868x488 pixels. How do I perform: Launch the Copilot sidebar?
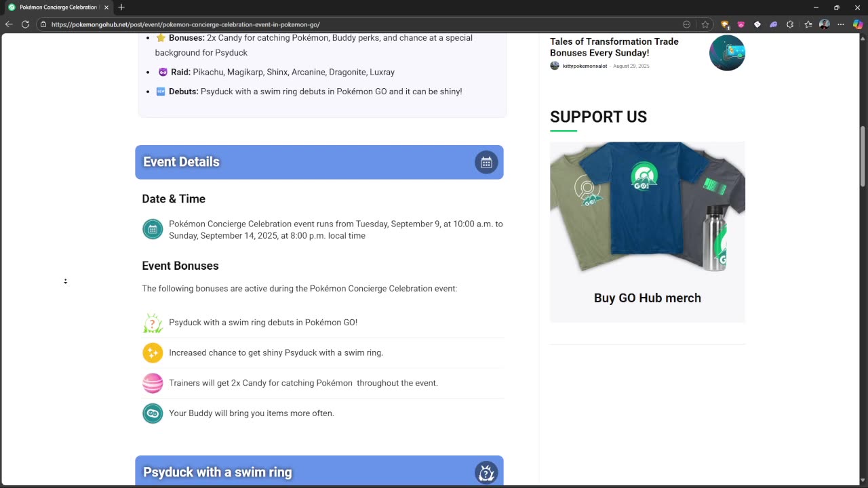click(858, 24)
